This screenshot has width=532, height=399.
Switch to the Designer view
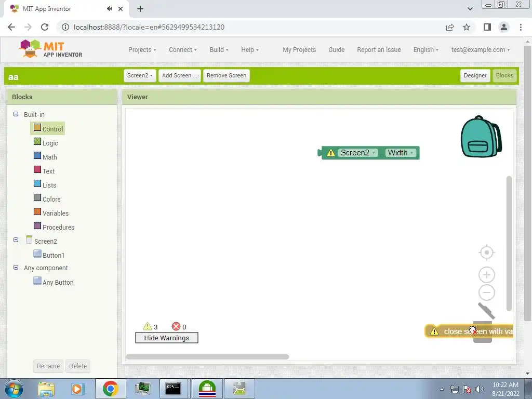(475, 76)
